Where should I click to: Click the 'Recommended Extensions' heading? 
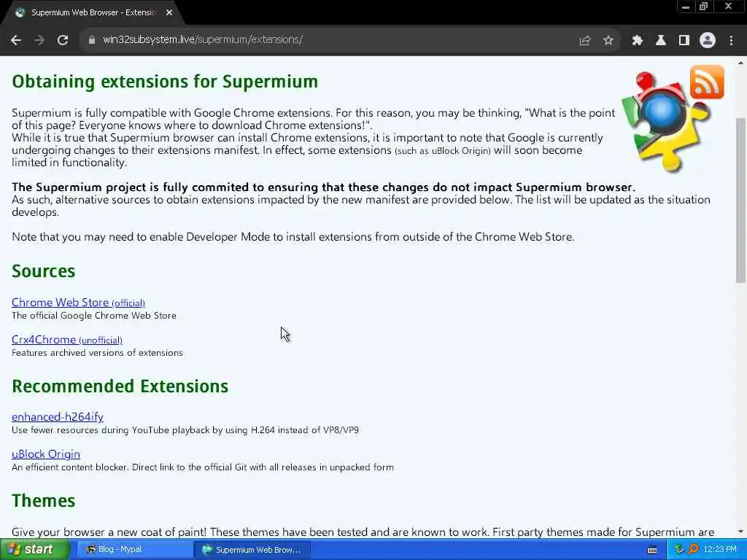[120, 386]
